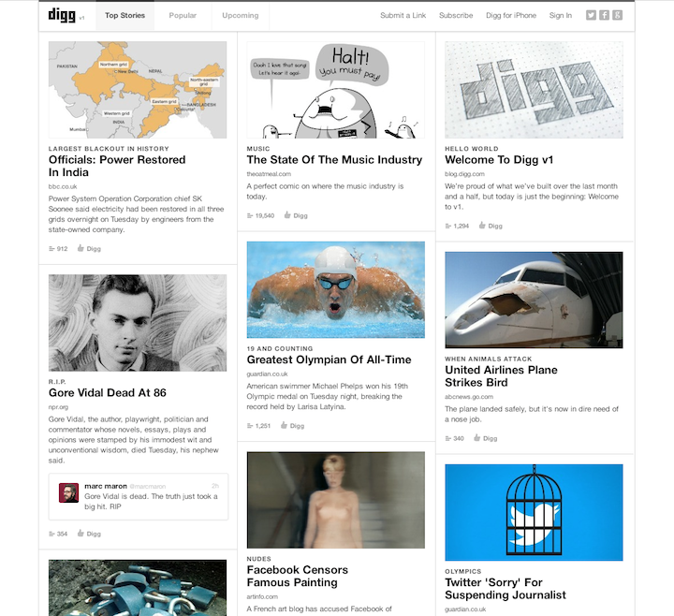The width and height of the screenshot is (674, 616).
Task: Open the Michael Phelps swimming thumbnail
Action: (336, 289)
